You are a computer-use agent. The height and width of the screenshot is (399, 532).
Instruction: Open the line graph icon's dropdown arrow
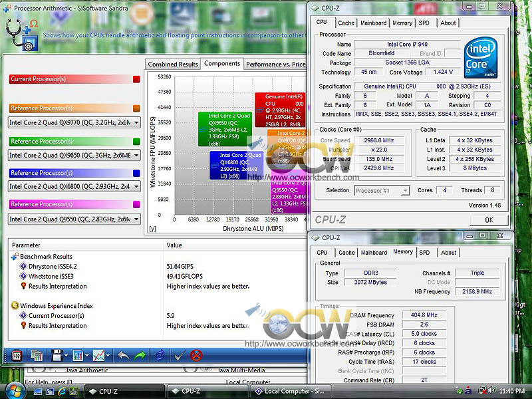(108, 356)
